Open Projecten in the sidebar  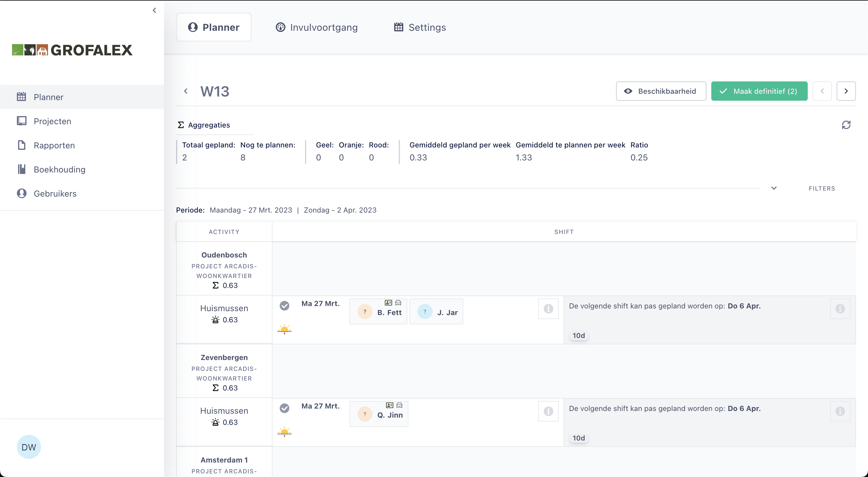[x=82, y=121]
